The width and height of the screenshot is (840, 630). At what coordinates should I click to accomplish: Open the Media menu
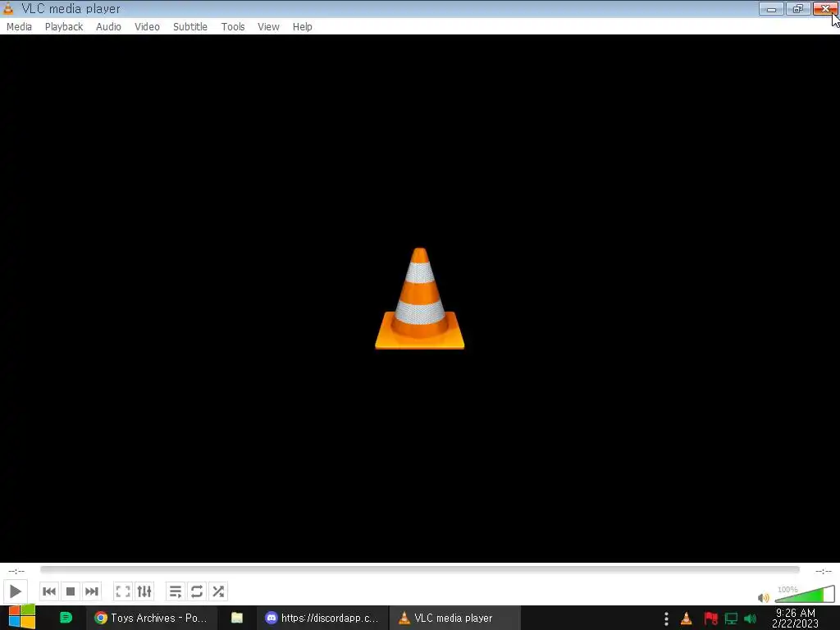(20, 27)
